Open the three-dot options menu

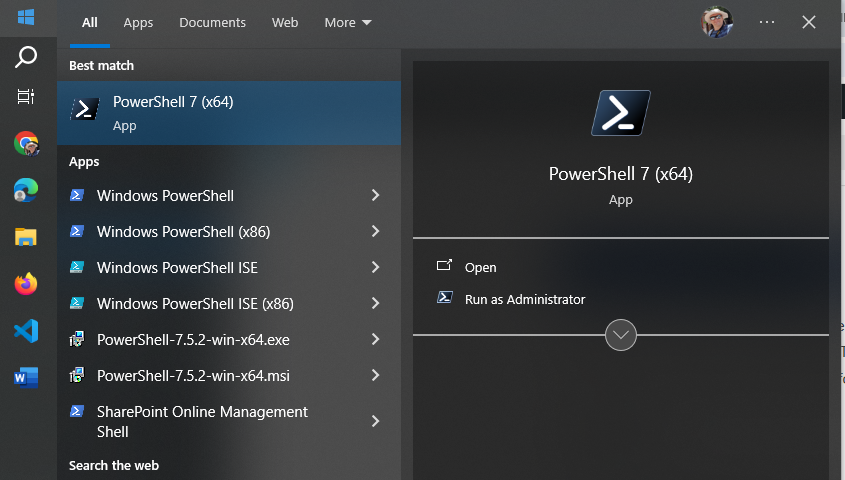click(767, 22)
